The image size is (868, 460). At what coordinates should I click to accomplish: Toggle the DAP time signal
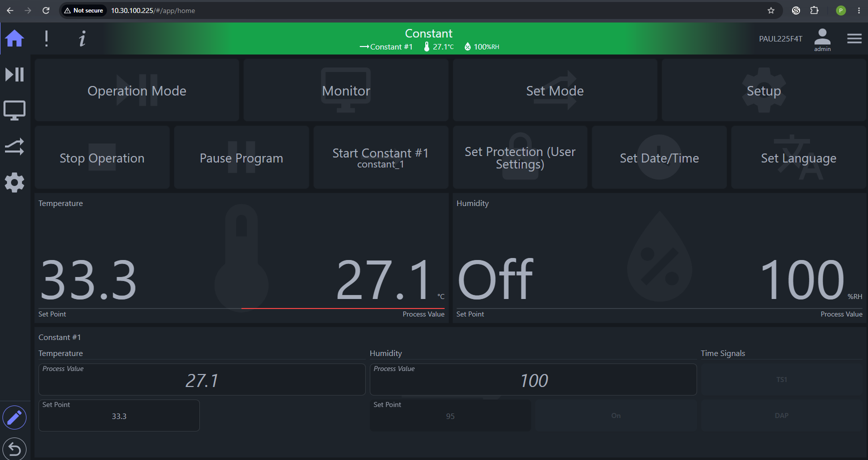782,415
